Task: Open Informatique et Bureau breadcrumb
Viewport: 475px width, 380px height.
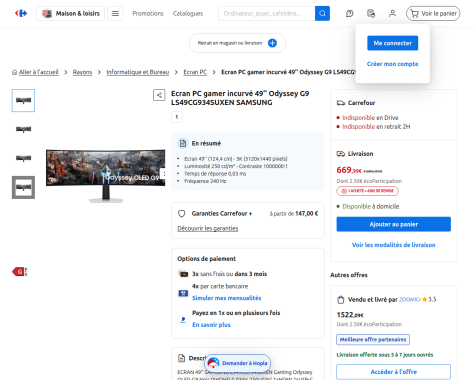Action: [x=138, y=72]
